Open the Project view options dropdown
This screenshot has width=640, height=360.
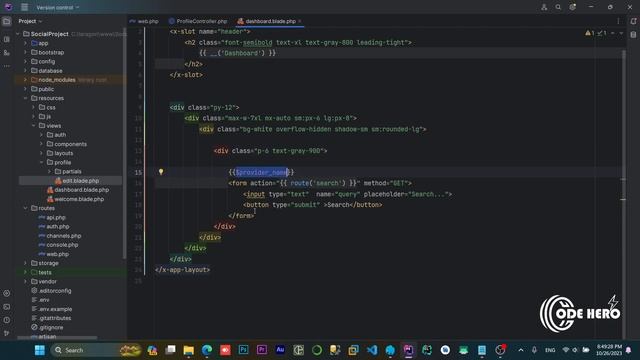30,21
